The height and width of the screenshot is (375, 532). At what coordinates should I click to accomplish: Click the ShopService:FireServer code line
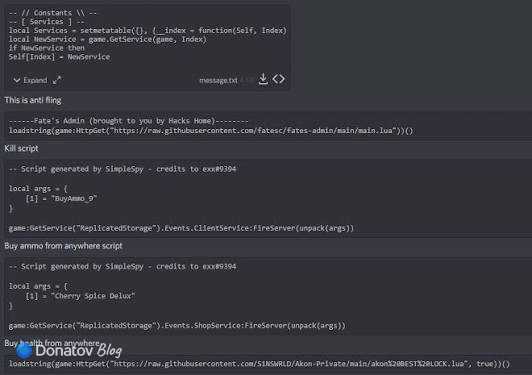tap(177, 325)
